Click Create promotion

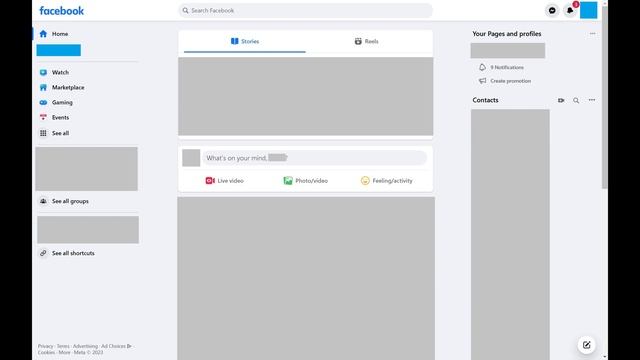tap(511, 81)
